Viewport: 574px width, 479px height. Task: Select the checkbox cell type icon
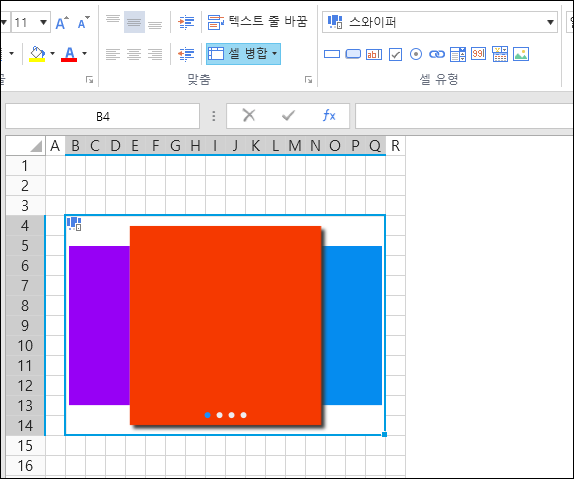[395, 55]
